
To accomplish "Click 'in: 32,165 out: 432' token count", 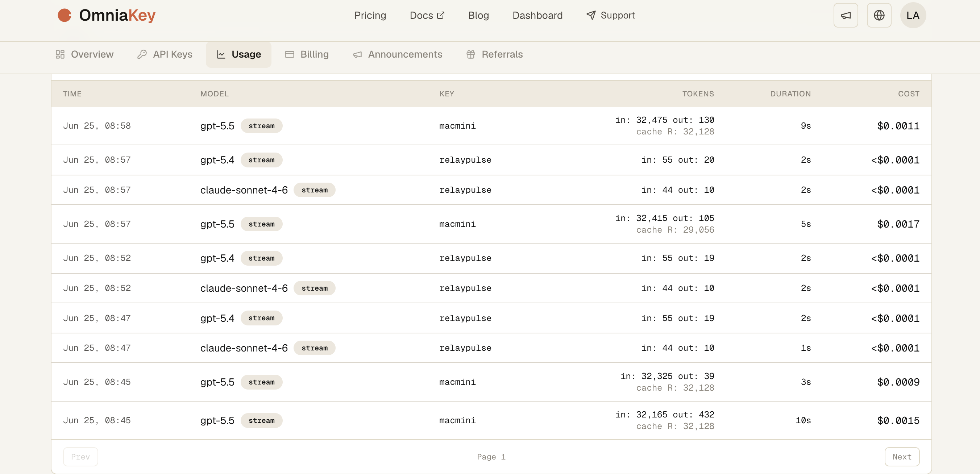I will (665, 414).
